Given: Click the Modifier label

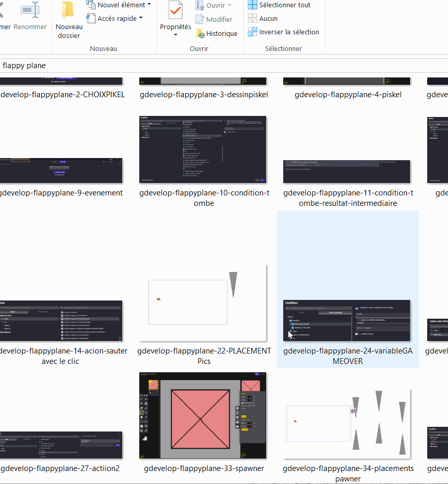Looking at the screenshot, I should tap(219, 19).
